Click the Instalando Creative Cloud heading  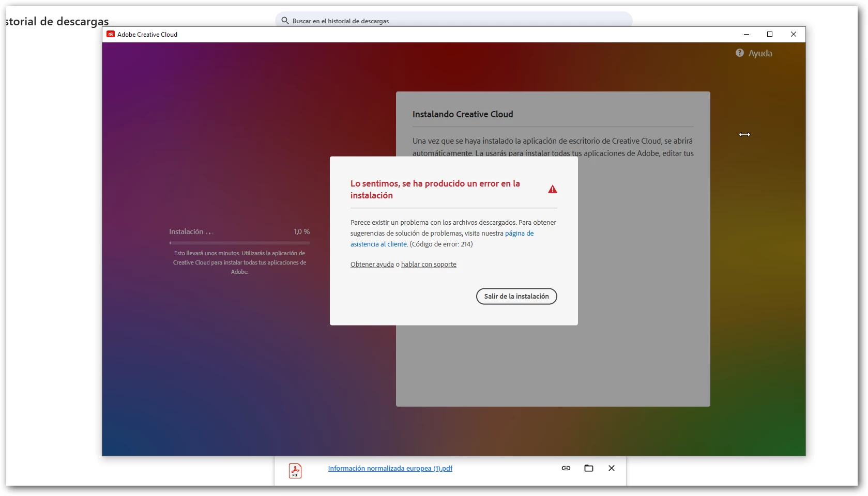coord(463,114)
